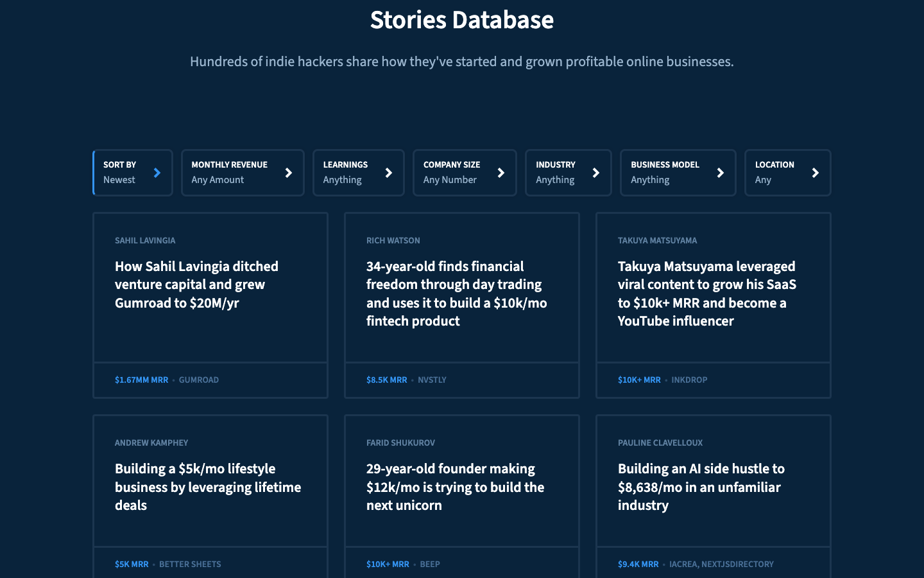The height and width of the screenshot is (578, 924).
Task: Open the AI side hustle story
Action: click(701, 487)
